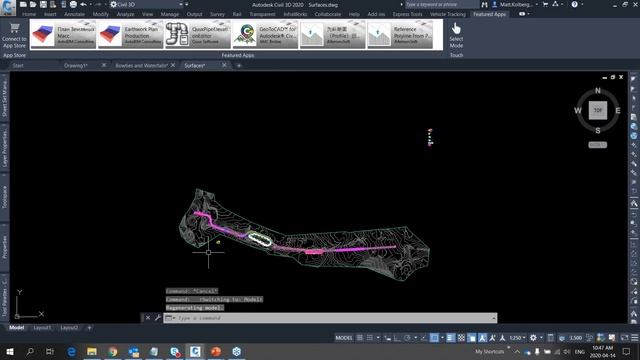The height and width of the screenshot is (360, 640).
Task: Open the Help question mark icon
Action: coord(574,4)
